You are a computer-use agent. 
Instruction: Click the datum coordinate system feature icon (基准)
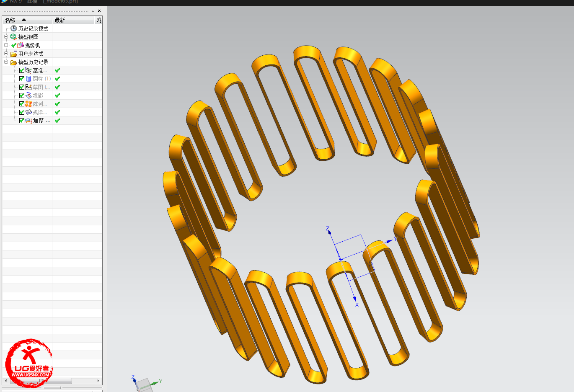[x=28, y=70]
